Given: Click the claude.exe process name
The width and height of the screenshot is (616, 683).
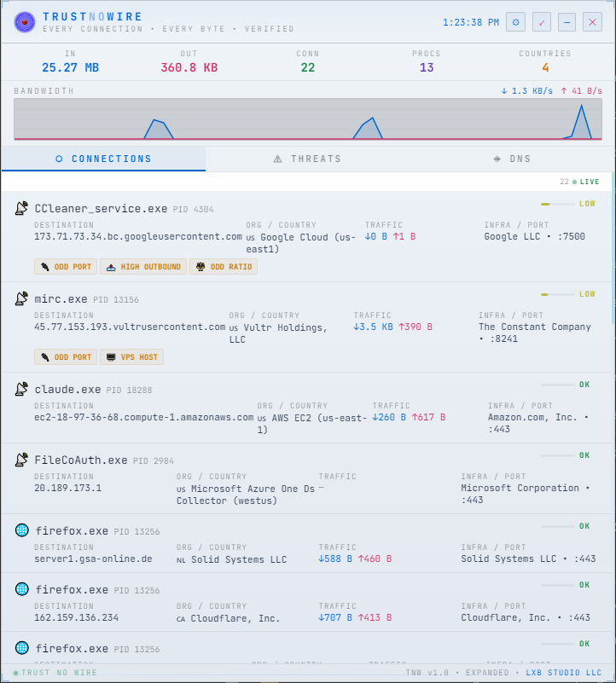Looking at the screenshot, I should (67, 390).
